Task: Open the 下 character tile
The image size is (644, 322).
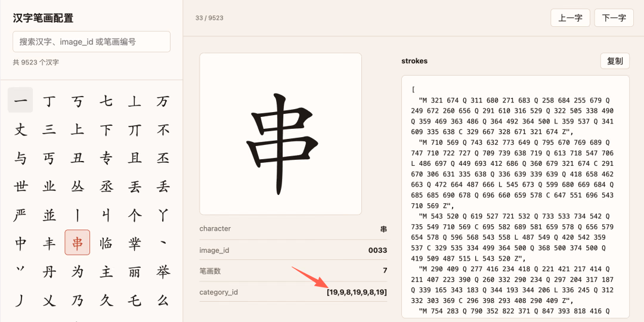Action: [x=106, y=129]
